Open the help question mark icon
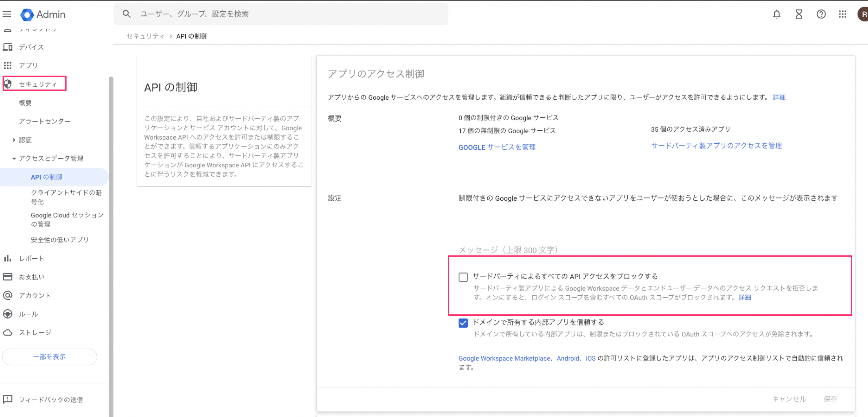The height and width of the screenshot is (417, 868). tap(821, 14)
